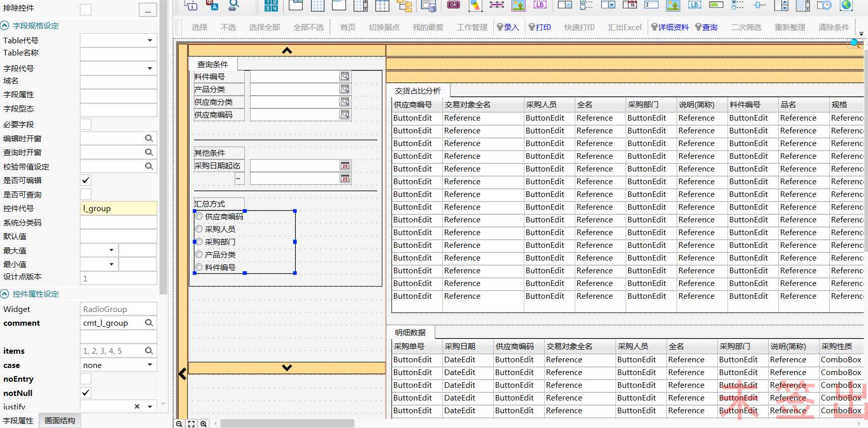Collapse the side panel with left chevron
The height and width of the screenshot is (428, 868).
pos(182,374)
